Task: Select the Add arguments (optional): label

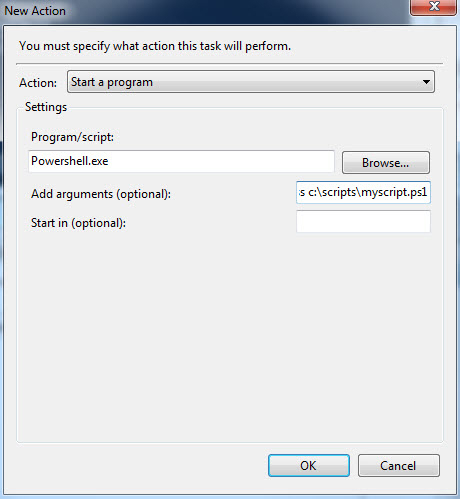Action: (x=101, y=194)
